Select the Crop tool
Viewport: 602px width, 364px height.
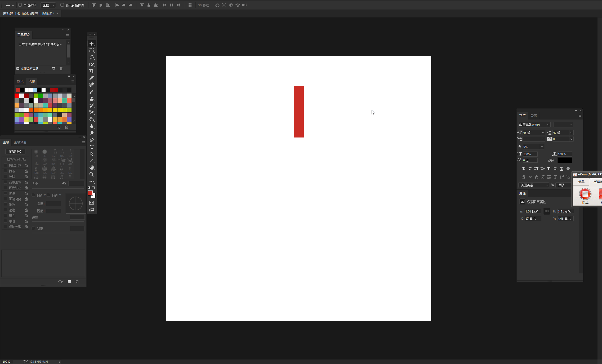[92, 71]
